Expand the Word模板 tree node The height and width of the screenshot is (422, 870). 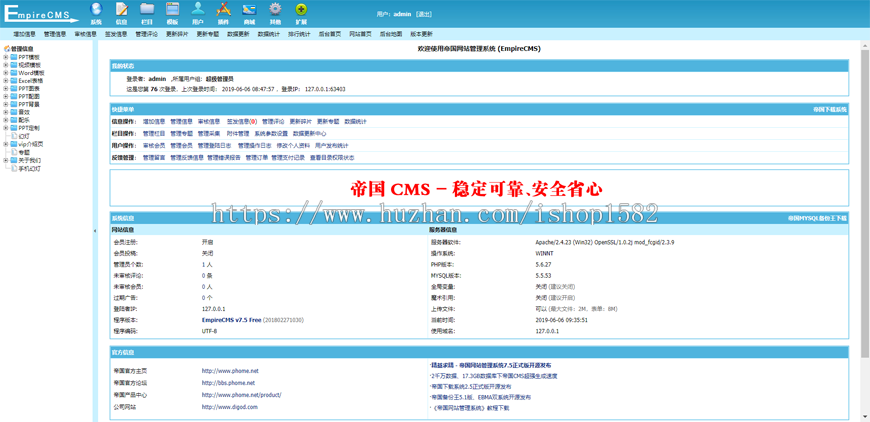pyautogui.click(x=6, y=72)
